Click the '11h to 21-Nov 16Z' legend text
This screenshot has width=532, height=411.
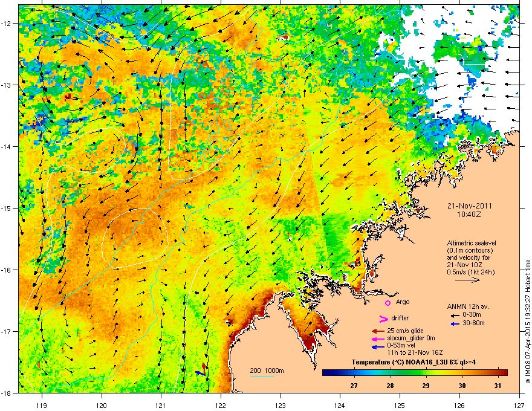[415, 352]
